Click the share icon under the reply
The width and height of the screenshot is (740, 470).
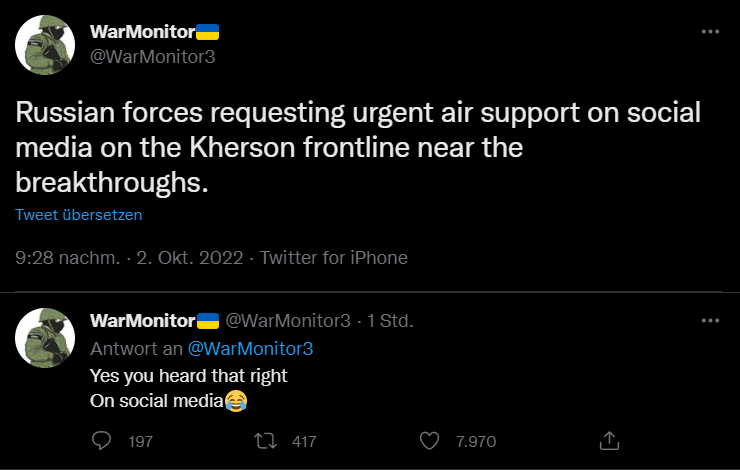(x=608, y=440)
